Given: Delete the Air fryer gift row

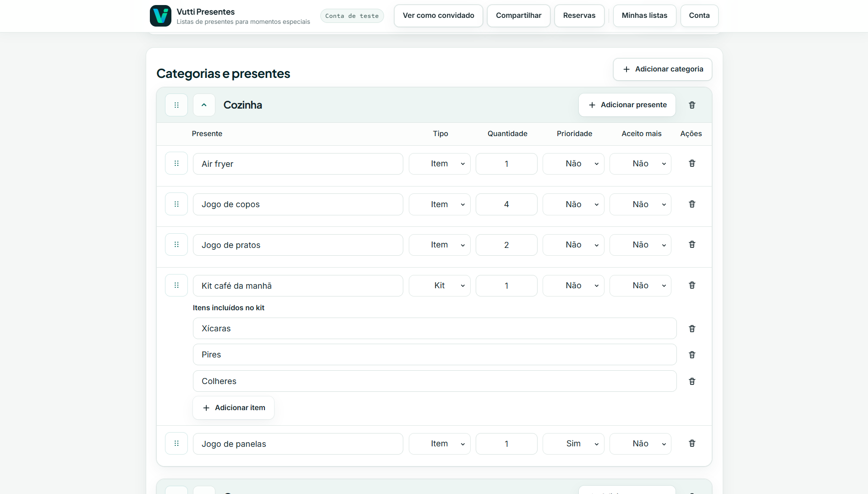Looking at the screenshot, I should click(692, 163).
